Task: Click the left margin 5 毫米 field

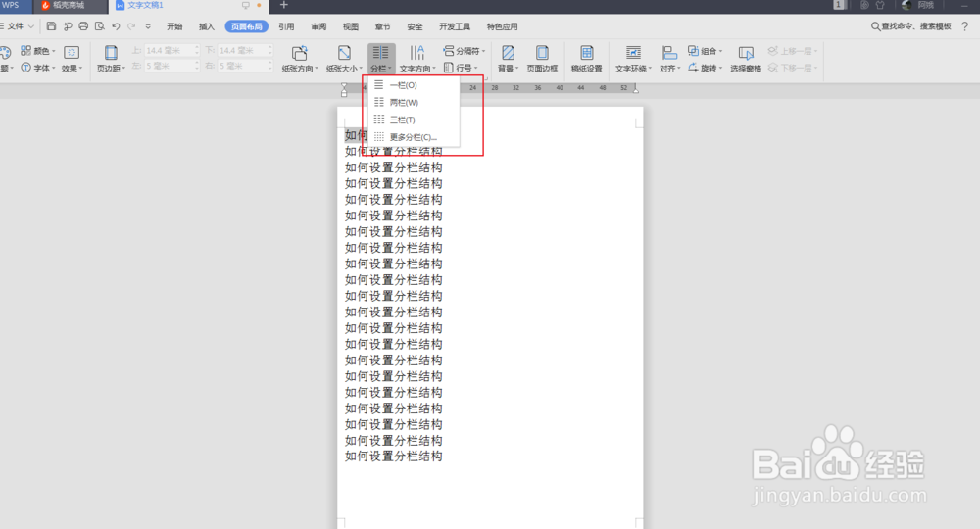Action: 169,66
